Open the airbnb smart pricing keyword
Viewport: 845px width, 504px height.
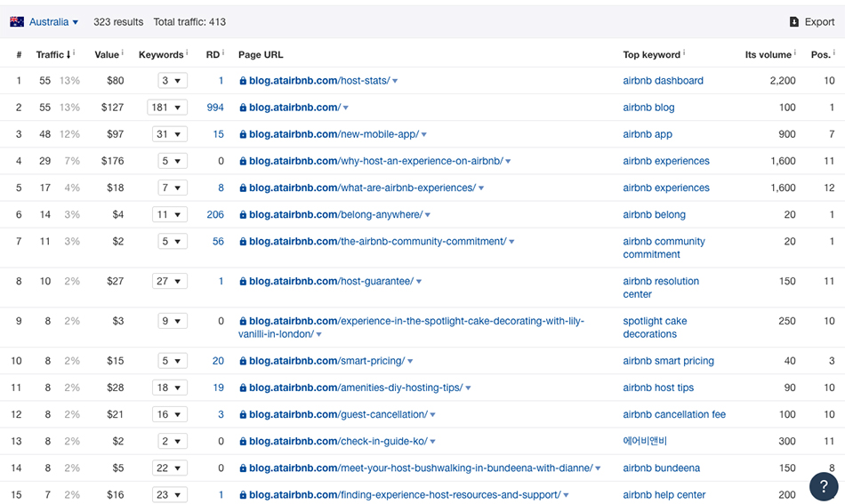pyautogui.click(x=668, y=361)
